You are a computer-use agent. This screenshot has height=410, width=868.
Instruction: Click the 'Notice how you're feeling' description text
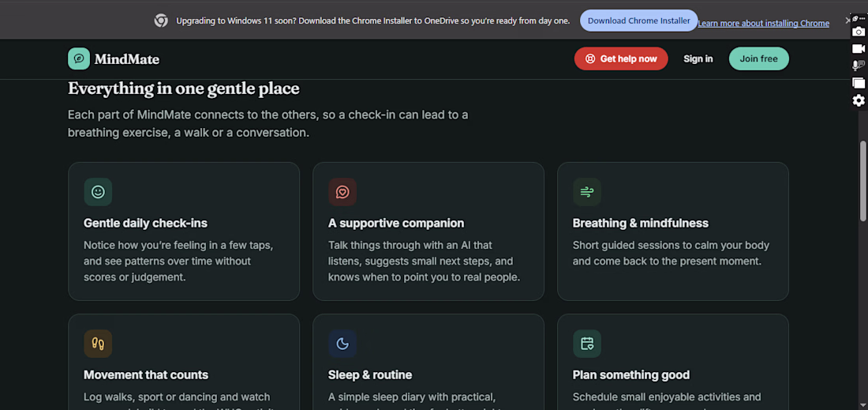coord(178,261)
